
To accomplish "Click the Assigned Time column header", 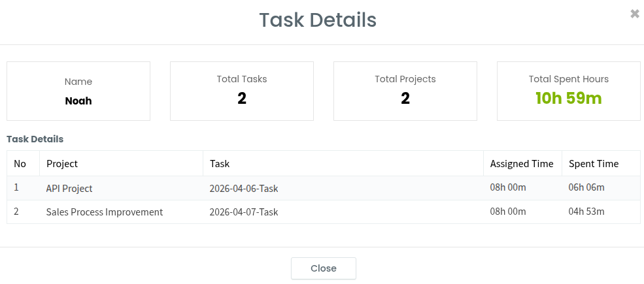I will pos(522,164).
